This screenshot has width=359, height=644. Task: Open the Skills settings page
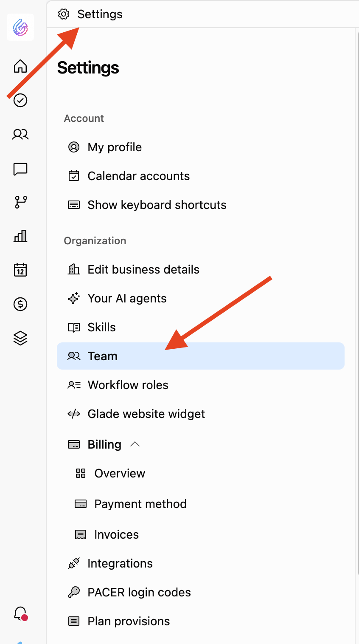(x=201, y=327)
